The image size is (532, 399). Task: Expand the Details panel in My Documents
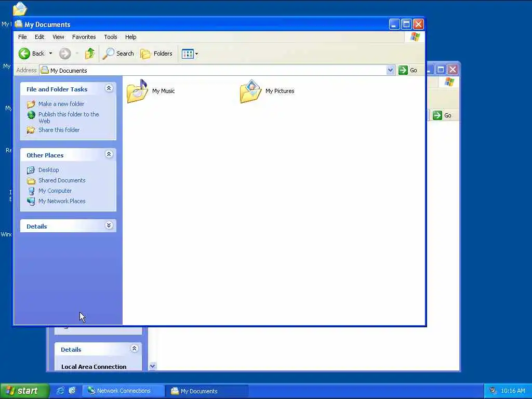109,225
